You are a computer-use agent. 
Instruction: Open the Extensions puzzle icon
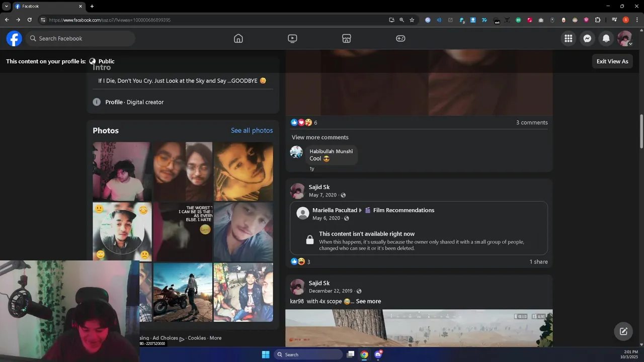click(598, 20)
